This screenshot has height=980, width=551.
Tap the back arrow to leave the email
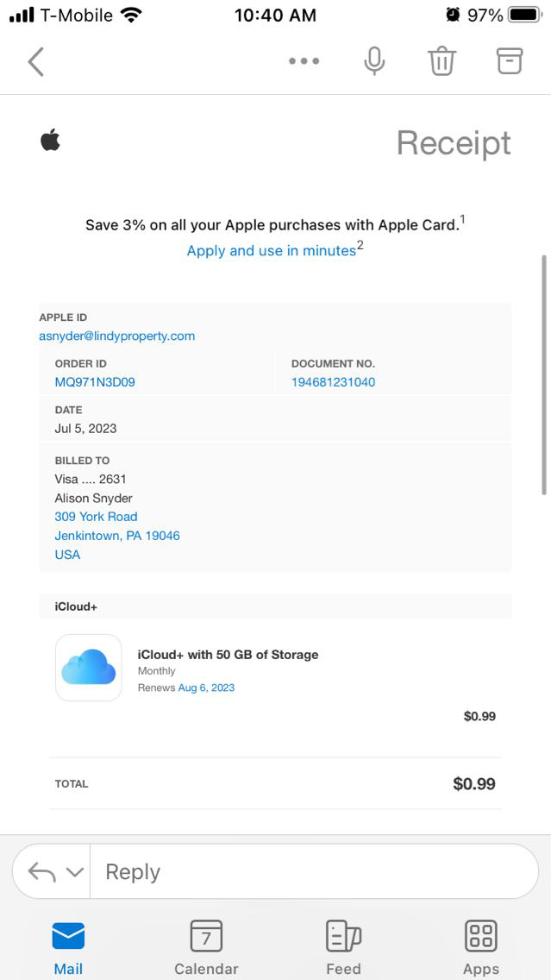[36, 61]
